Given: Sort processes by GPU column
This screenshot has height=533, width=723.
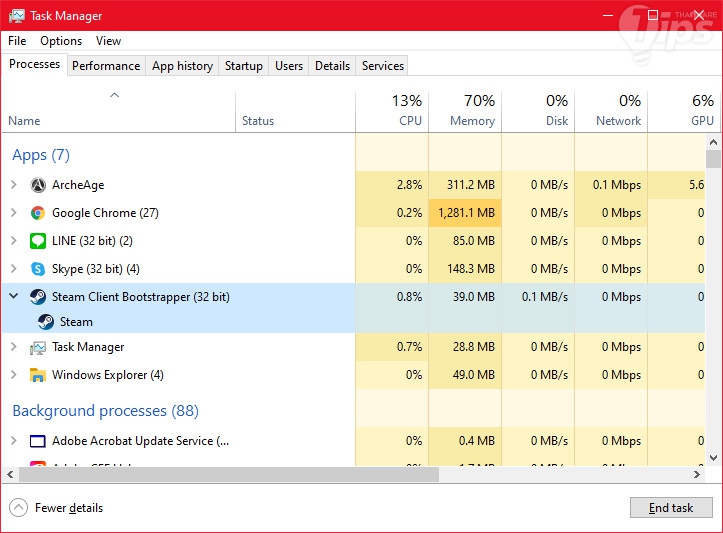Looking at the screenshot, I should pos(682,112).
